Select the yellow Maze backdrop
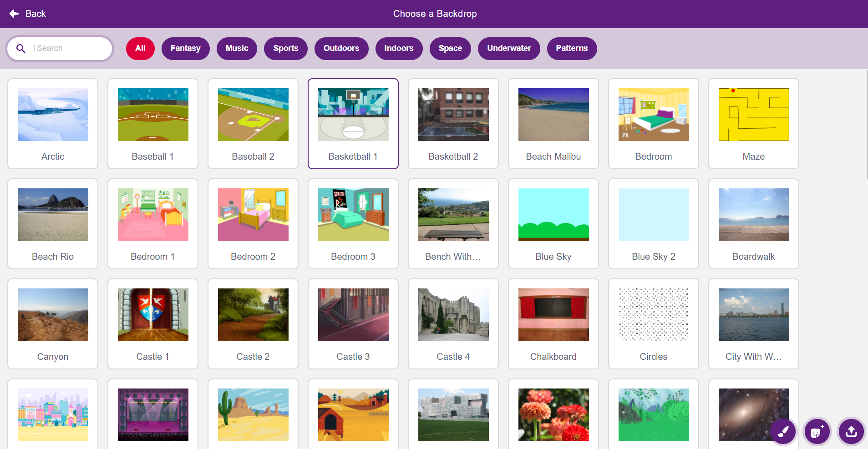The width and height of the screenshot is (868, 449). click(754, 124)
